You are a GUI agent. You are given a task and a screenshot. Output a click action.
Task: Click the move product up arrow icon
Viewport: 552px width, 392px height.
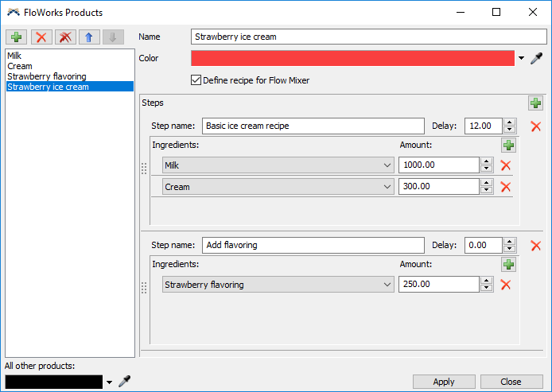click(x=90, y=37)
